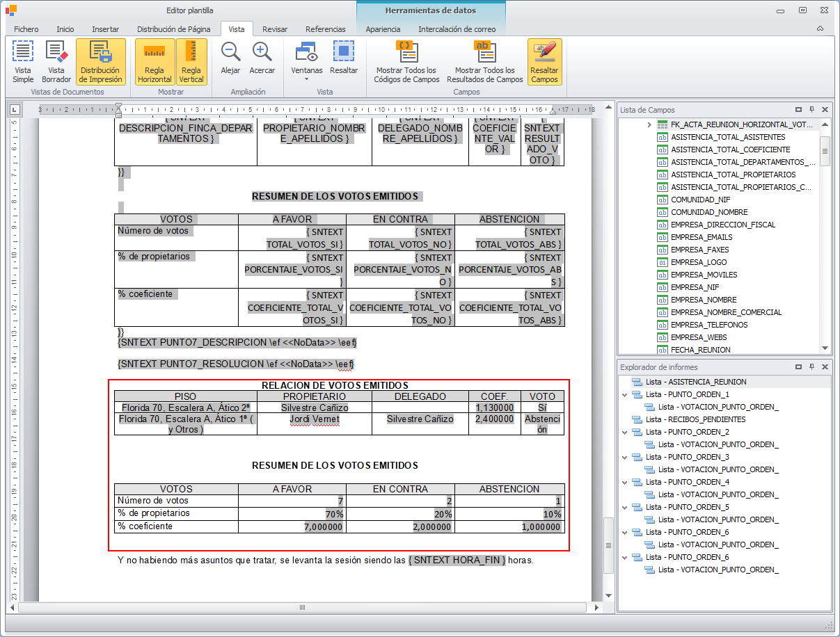Click the horizontal scrollbar under the document

point(303,607)
